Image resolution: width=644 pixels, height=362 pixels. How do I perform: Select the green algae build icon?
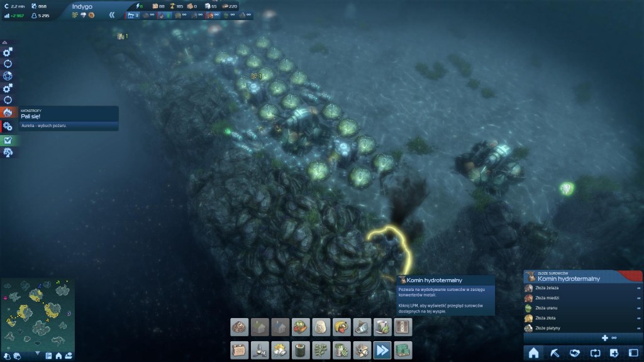[321, 350]
